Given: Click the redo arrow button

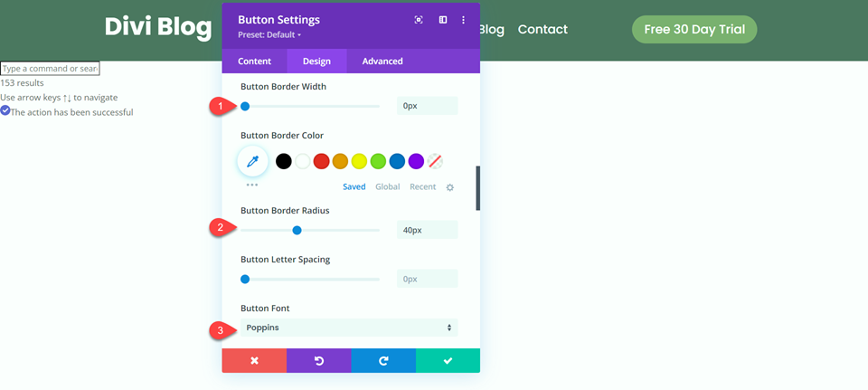Looking at the screenshot, I should pyautogui.click(x=383, y=361).
